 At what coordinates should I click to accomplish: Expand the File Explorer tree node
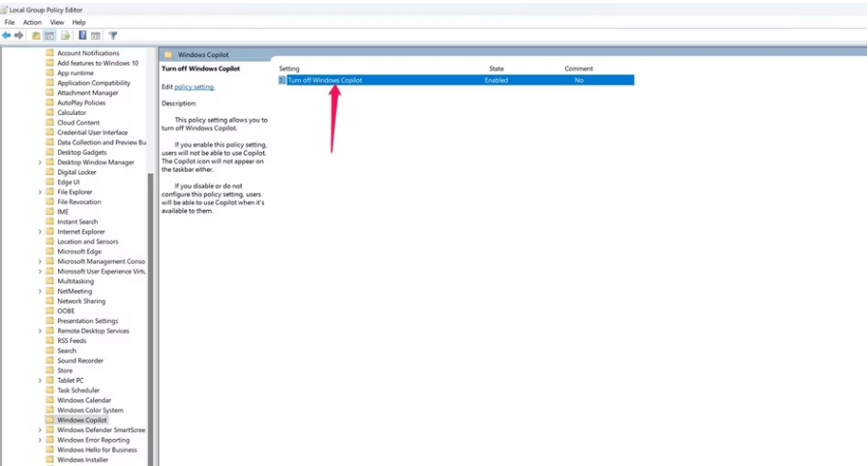click(x=40, y=192)
